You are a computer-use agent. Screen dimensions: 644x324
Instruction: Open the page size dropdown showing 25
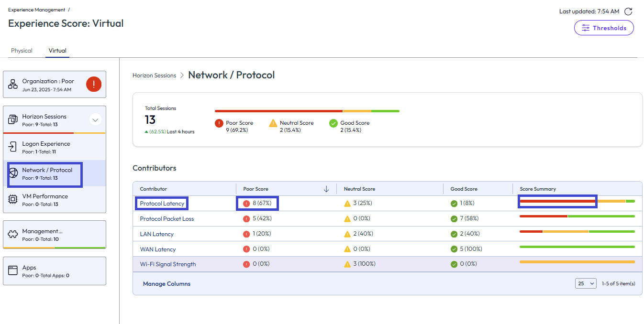pyautogui.click(x=586, y=283)
